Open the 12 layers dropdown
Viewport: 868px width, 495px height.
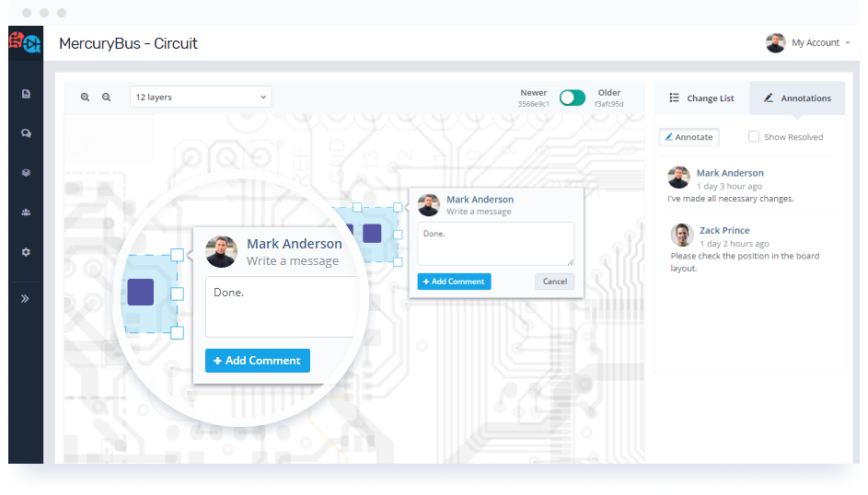201,97
